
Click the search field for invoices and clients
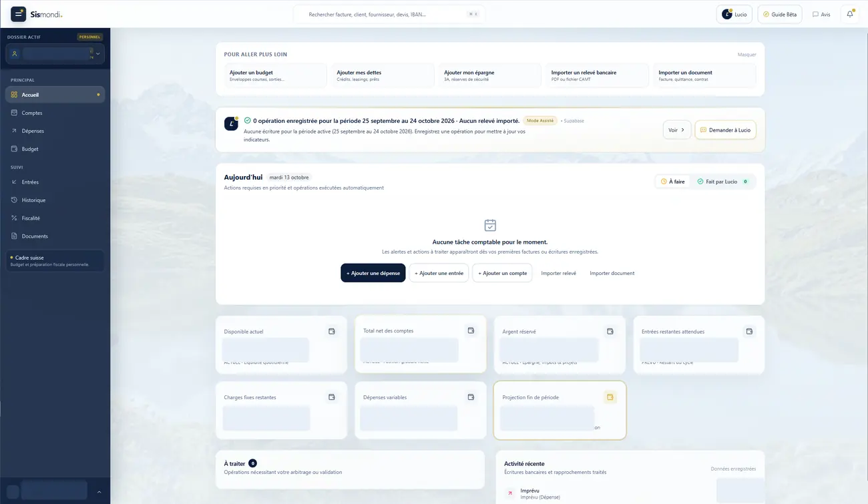click(389, 14)
